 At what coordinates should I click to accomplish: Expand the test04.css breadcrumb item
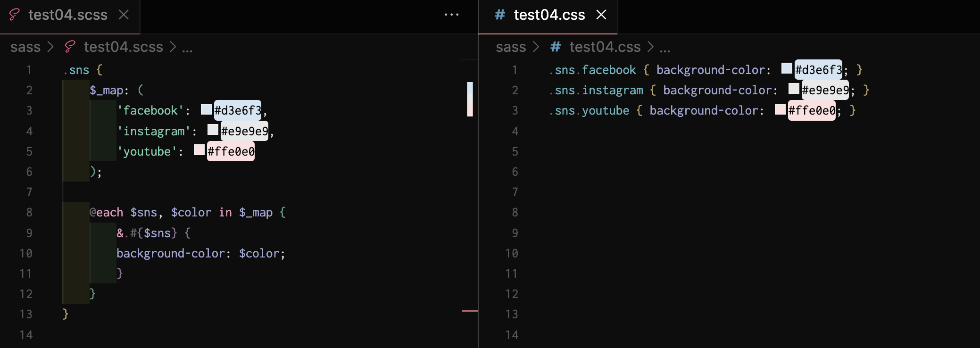point(605,47)
